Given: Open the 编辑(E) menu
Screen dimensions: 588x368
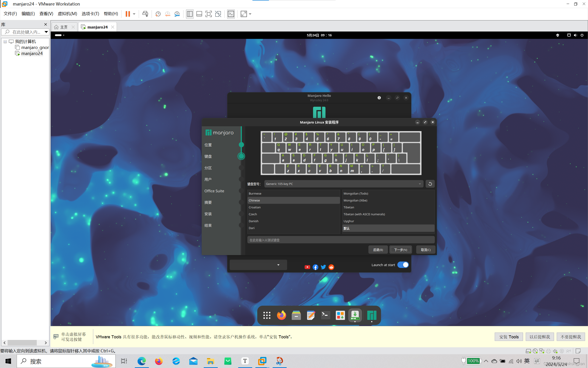Looking at the screenshot, I should pyautogui.click(x=28, y=14).
